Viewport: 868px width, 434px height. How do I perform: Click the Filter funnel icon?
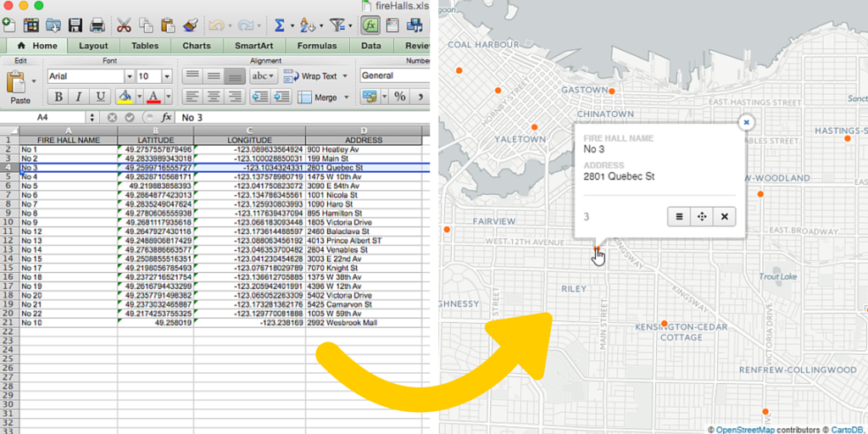pos(336,25)
